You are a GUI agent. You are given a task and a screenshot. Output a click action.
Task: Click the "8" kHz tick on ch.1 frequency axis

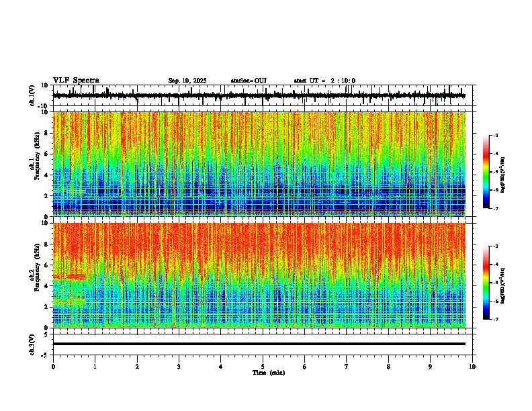pyautogui.click(x=46, y=133)
